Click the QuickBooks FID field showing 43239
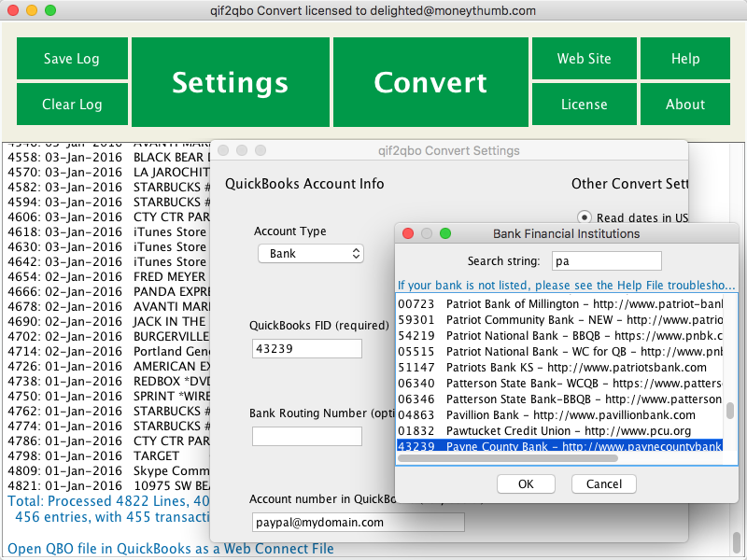This screenshot has height=560, width=747. click(307, 348)
